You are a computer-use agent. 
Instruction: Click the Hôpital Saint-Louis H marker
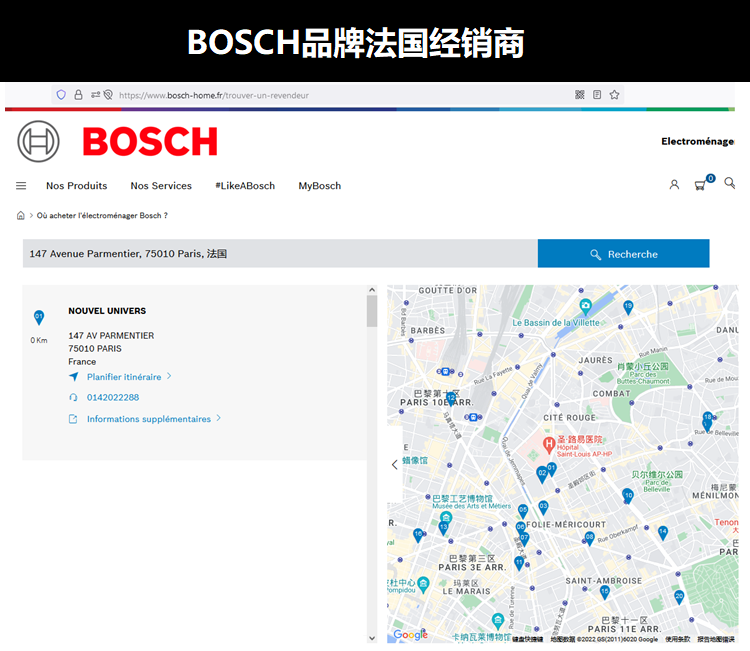pyautogui.click(x=549, y=444)
